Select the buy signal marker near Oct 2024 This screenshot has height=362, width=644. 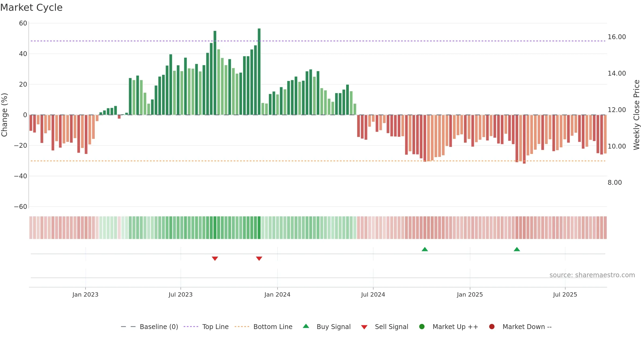click(425, 249)
